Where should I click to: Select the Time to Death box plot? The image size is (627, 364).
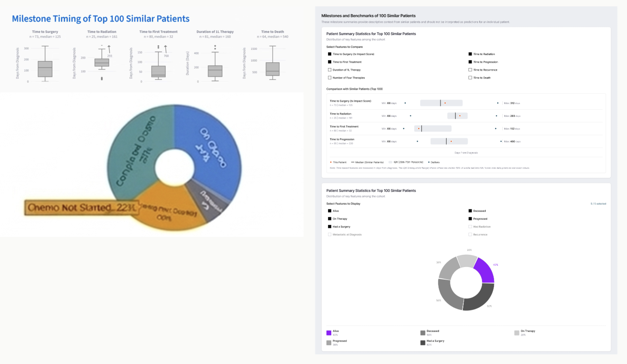[273, 63]
